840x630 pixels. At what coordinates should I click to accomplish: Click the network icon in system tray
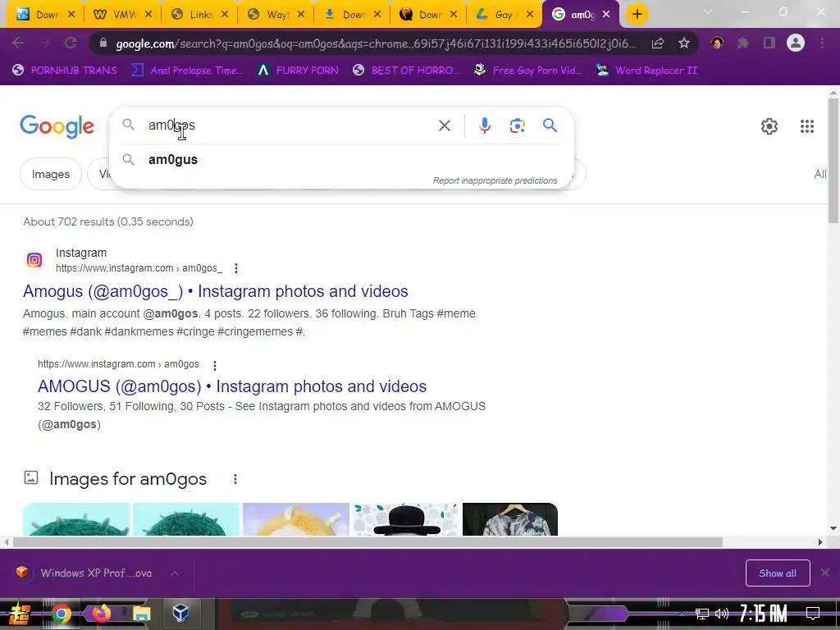coord(701,614)
